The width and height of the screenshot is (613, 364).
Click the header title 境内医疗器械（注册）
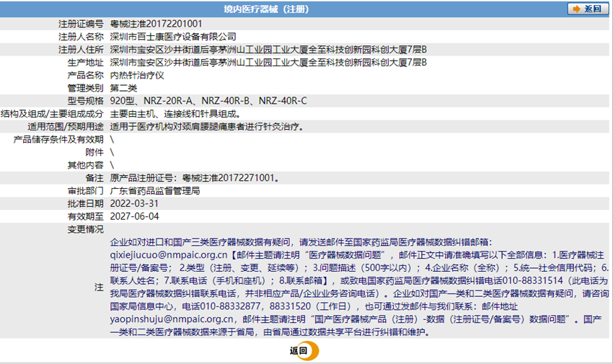266,9
